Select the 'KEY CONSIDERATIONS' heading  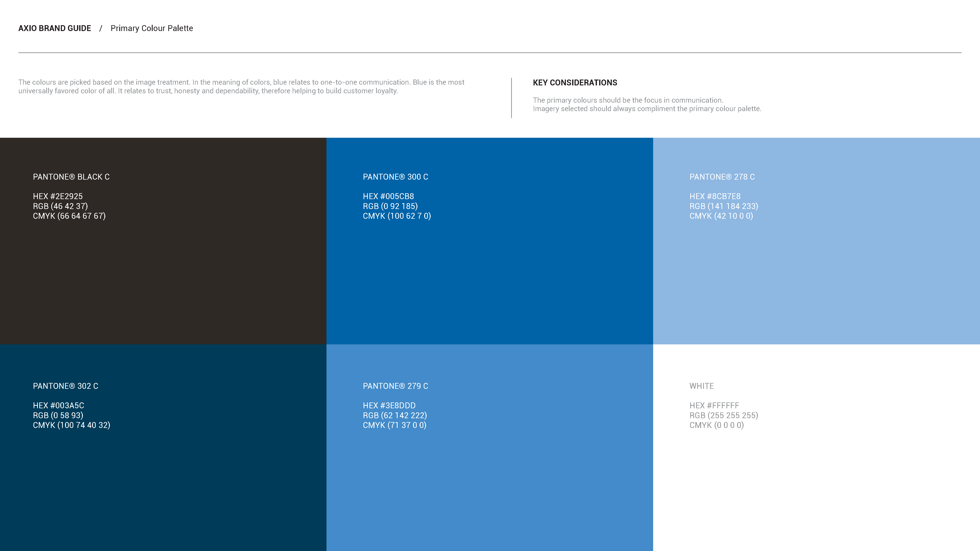coord(575,82)
